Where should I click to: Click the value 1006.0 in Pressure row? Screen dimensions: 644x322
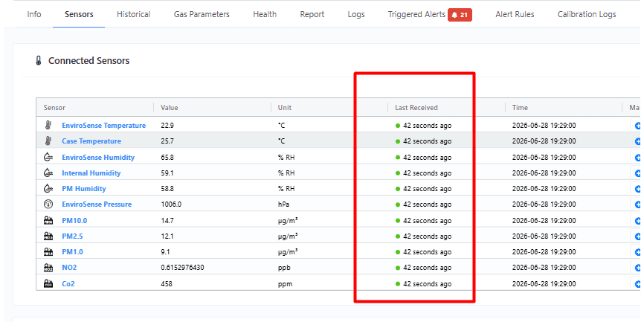171,204
